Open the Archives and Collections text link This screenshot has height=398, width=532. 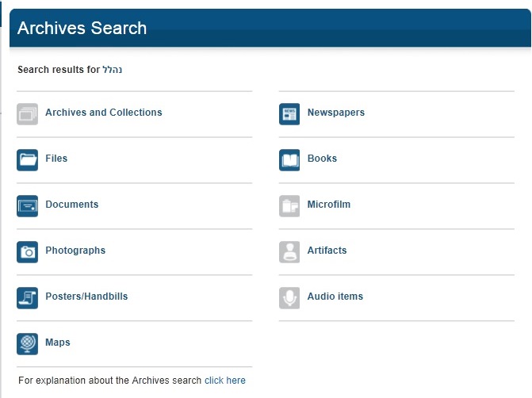point(103,113)
